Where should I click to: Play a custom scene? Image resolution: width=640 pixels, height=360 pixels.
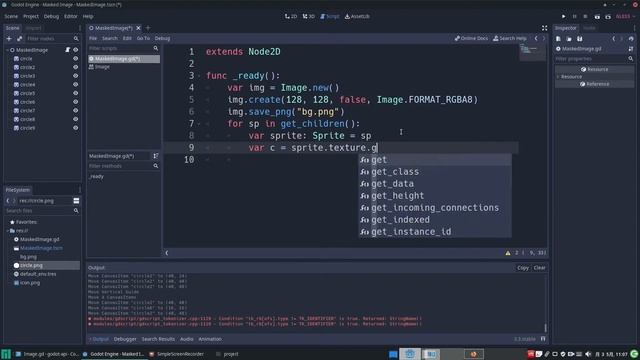(x=608, y=17)
